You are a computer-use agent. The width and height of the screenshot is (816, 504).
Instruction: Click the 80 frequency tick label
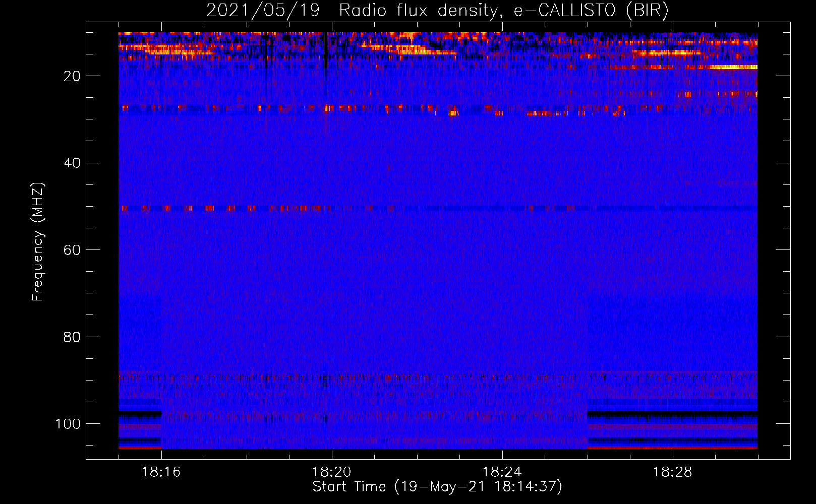72,337
